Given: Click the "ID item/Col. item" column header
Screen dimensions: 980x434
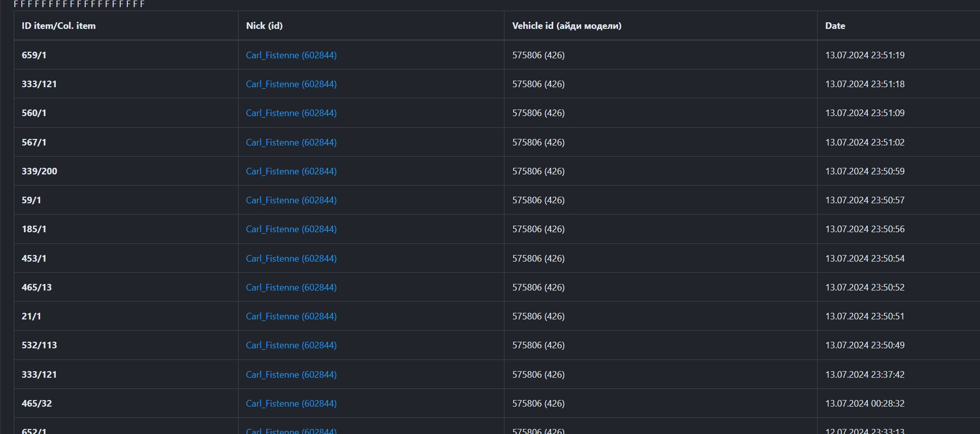Looking at the screenshot, I should [58, 26].
